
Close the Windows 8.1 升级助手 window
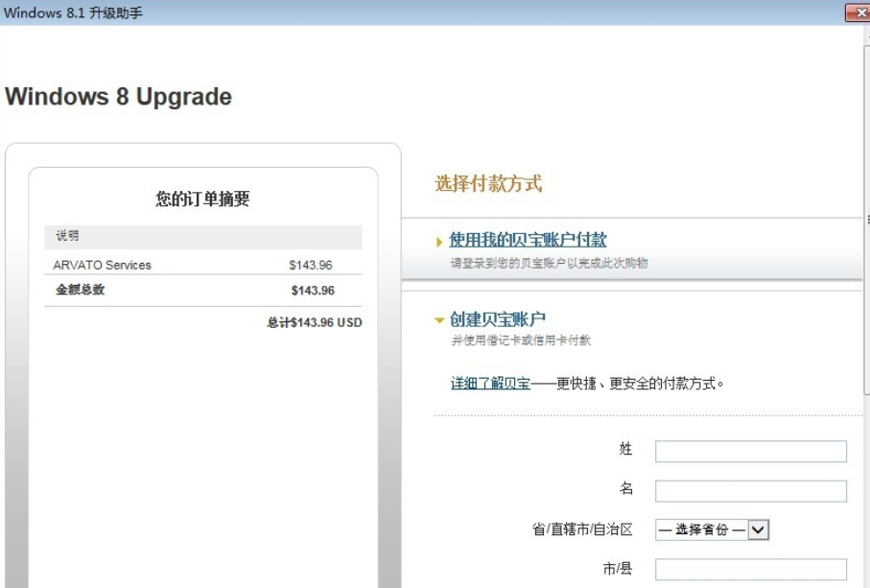click(x=858, y=12)
